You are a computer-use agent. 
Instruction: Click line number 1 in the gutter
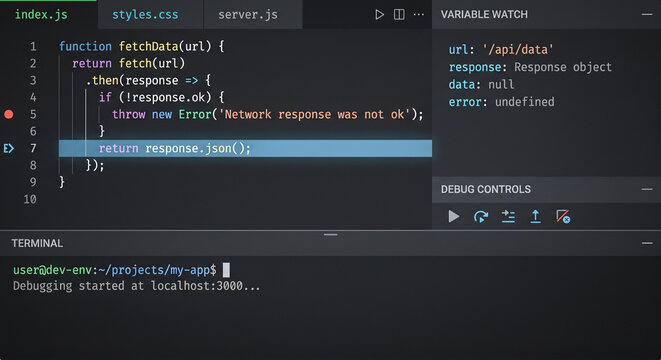(x=33, y=46)
